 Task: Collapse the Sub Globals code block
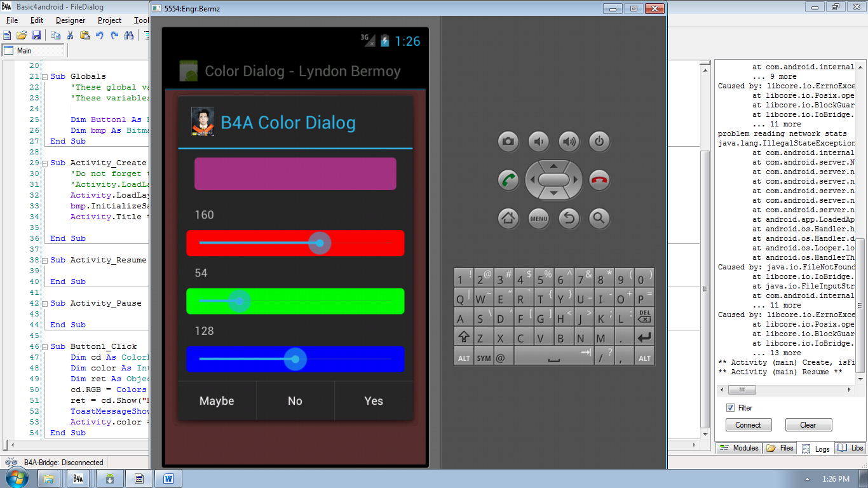tap(44, 76)
